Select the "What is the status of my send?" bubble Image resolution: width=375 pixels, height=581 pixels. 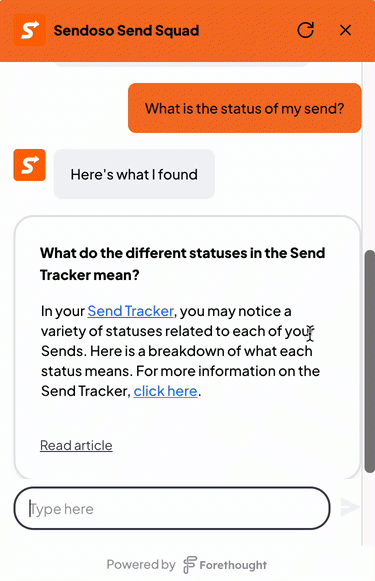pos(245,108)
